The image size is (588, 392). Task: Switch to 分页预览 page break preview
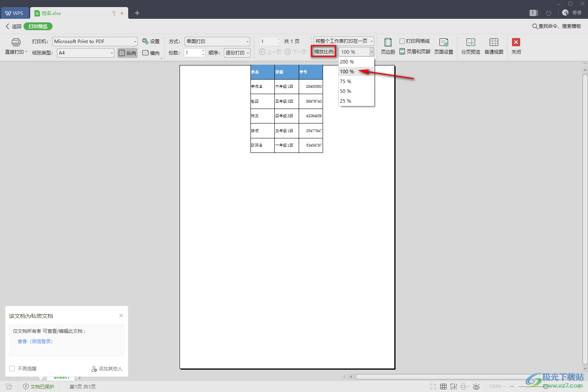[470, 46]
